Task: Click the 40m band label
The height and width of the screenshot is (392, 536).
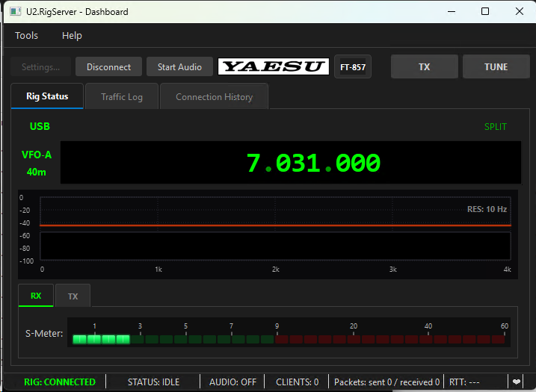Action: (x=37, y=172)
